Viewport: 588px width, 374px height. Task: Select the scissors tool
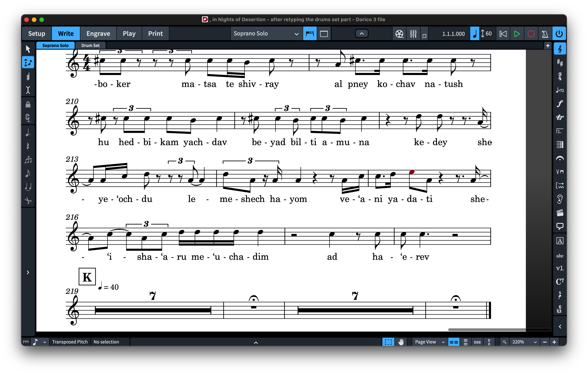click(28, 201)
